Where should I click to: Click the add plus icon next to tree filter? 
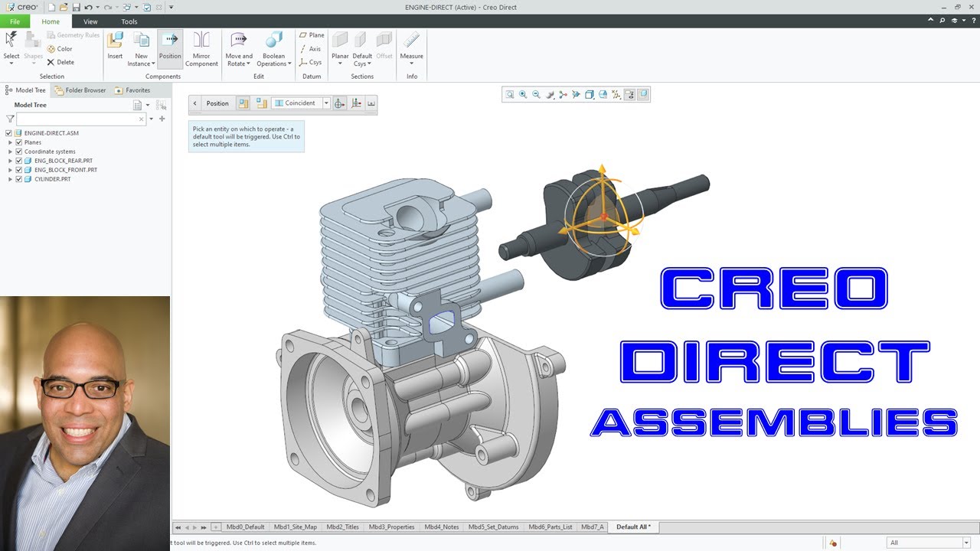coord(162,119)
